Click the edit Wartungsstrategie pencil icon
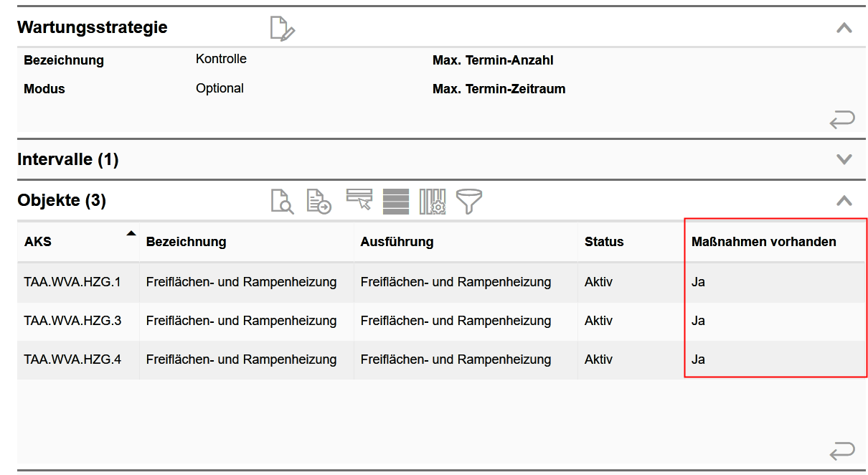 click(281, 28)
